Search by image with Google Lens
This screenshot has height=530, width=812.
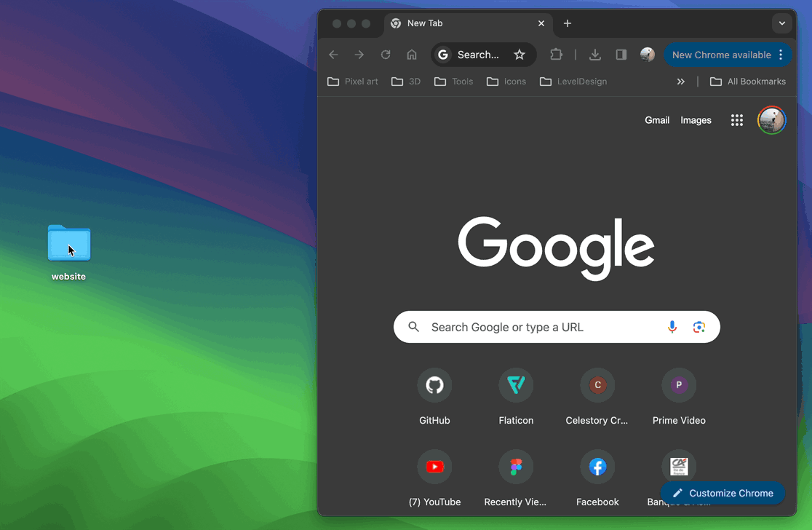(x=699, y=327)
